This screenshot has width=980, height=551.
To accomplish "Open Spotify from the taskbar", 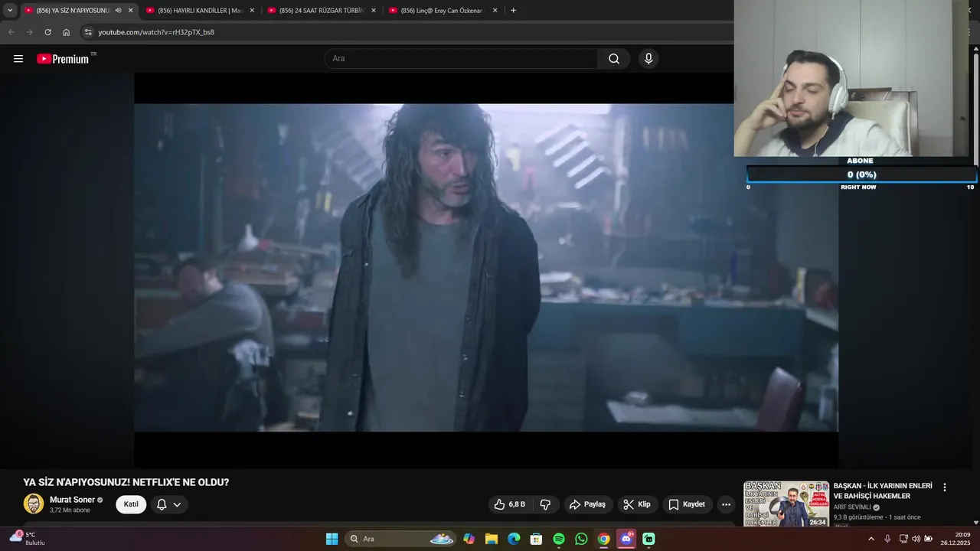I will [x=559, y=539].
